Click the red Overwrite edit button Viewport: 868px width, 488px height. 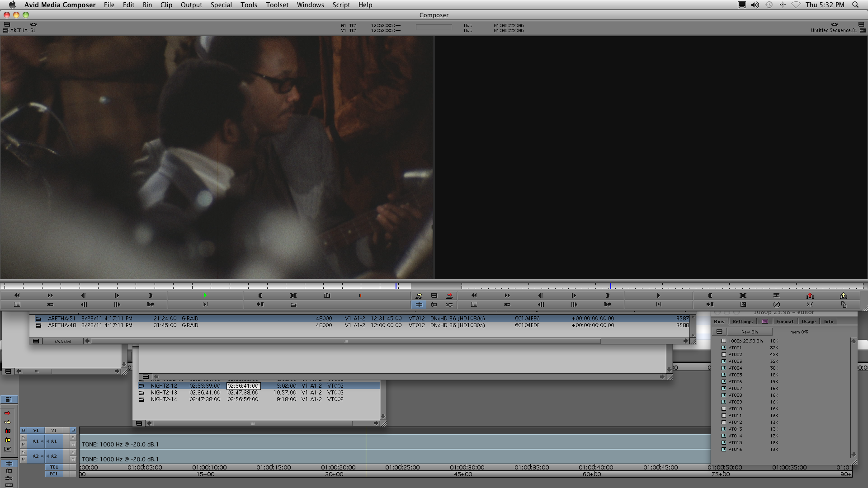pyautogui.click(x=449, y=296)
